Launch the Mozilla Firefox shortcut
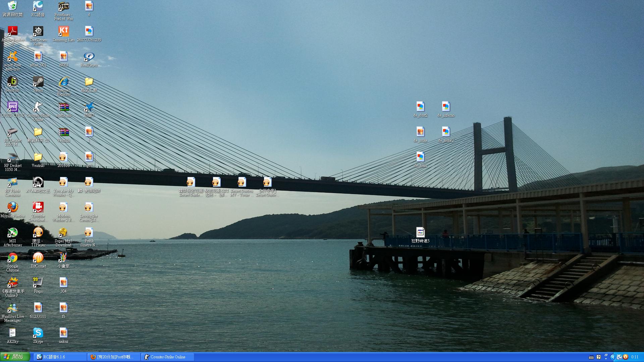 click(12, 207)
